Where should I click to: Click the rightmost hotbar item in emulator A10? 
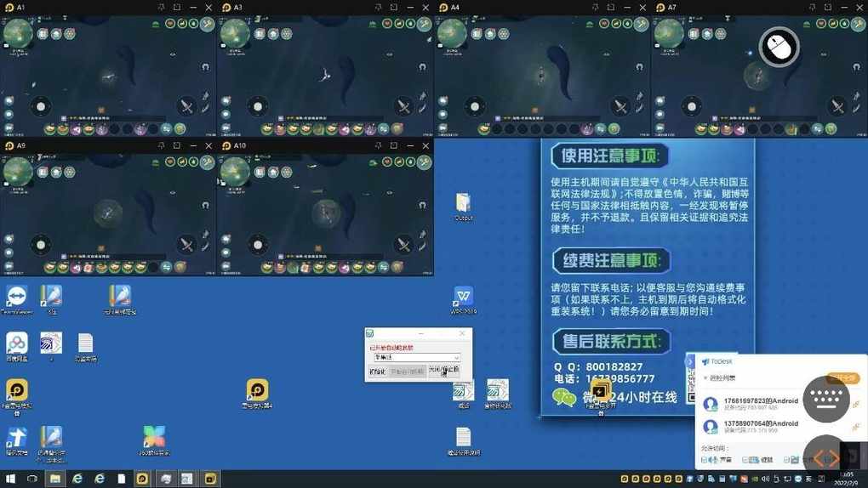pos(397,267)
